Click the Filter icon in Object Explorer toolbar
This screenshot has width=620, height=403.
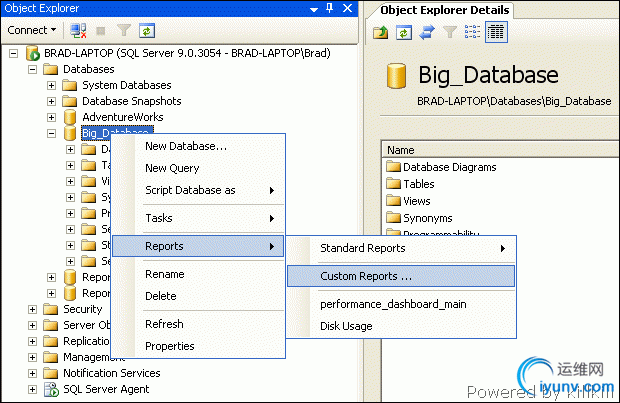point(124,30)
